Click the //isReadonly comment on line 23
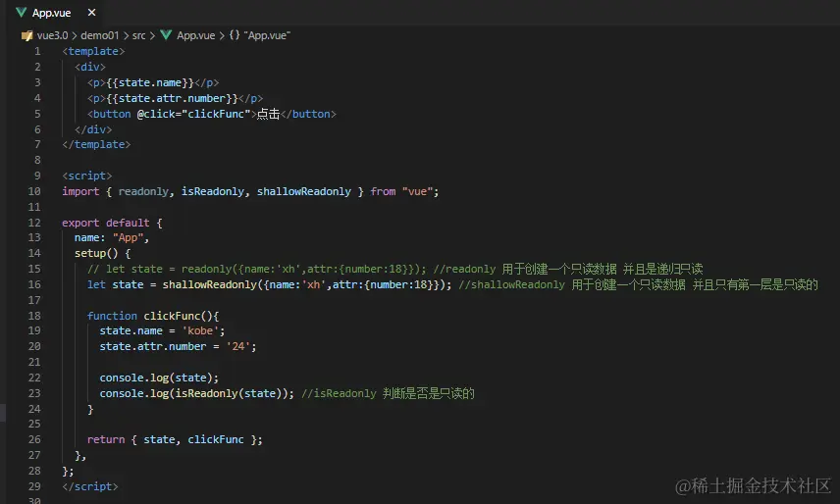Viewport: 840px width, 504px height. click(388, 393)
